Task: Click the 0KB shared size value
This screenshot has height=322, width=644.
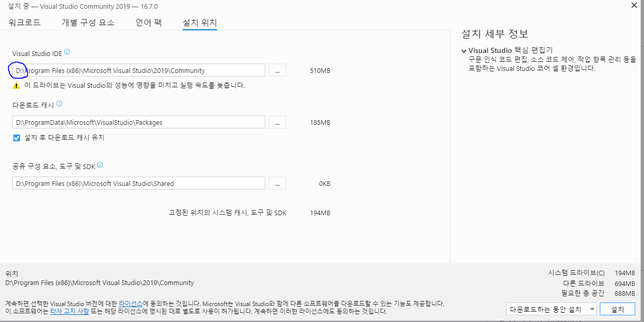Action: (x=324, y=184)
